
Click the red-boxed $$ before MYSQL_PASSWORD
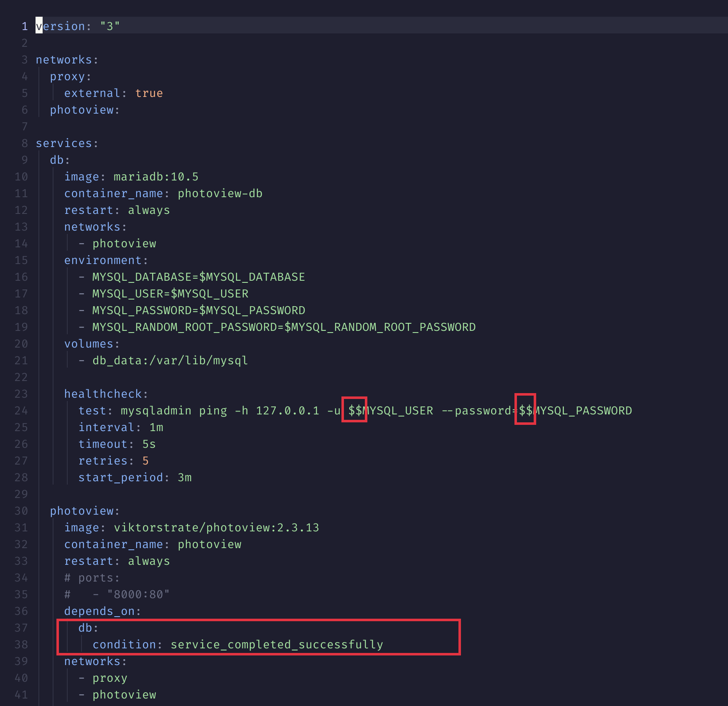[525, 410]
